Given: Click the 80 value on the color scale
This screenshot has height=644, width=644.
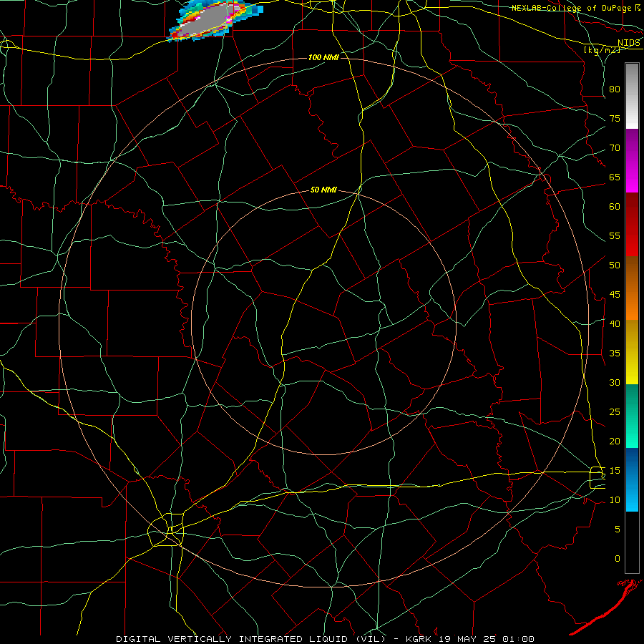Looking at the screenshot, I should pyautogui.click(x=615, y=89).
